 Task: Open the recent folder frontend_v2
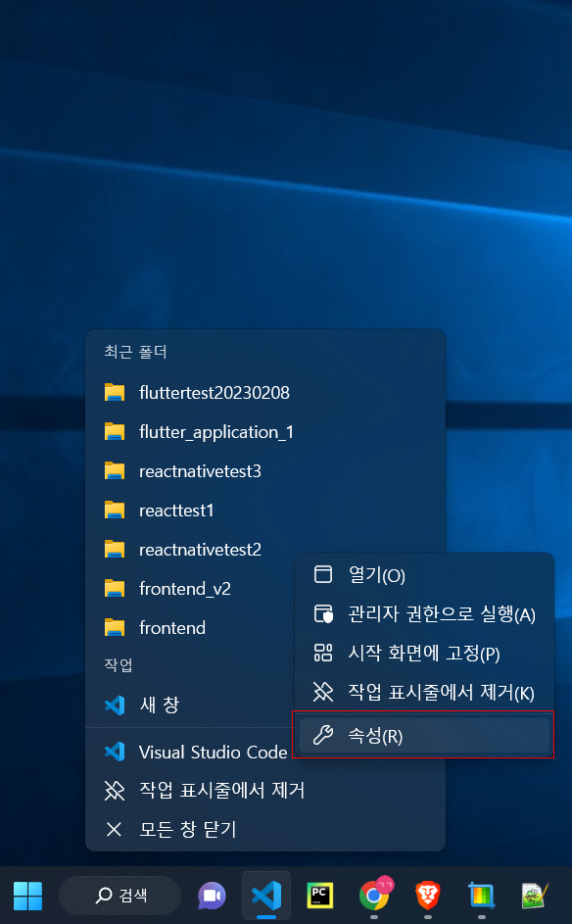coord(192,589)
